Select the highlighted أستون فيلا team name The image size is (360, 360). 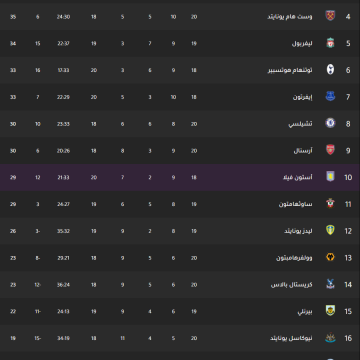[x=298, y=178]
